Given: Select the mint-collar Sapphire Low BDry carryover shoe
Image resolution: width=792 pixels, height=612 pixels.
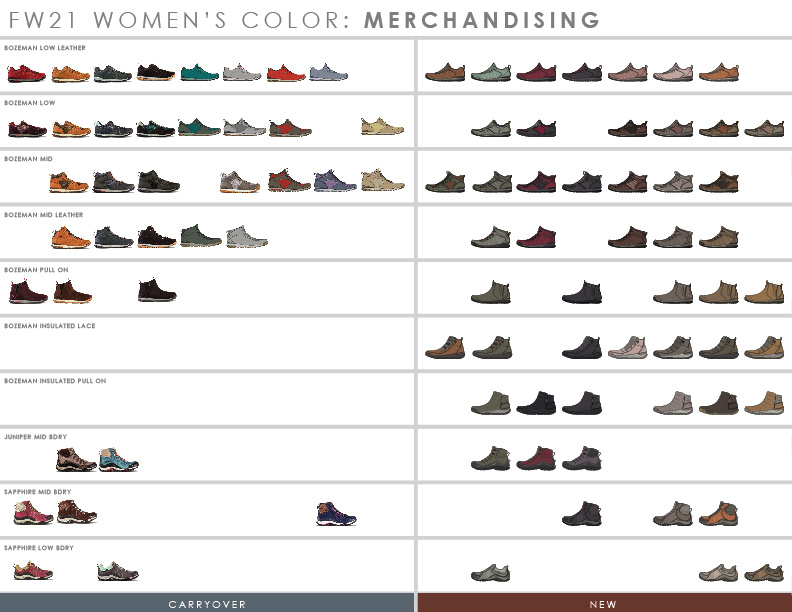Looking at the screenshot, I should pyautogui.click(x=117, y=571).
